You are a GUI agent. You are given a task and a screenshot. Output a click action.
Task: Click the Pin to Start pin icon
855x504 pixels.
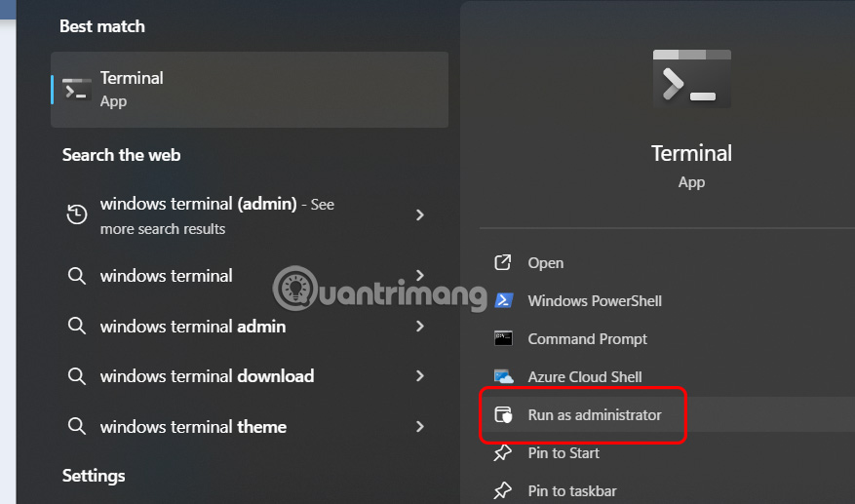click(503, 452)
